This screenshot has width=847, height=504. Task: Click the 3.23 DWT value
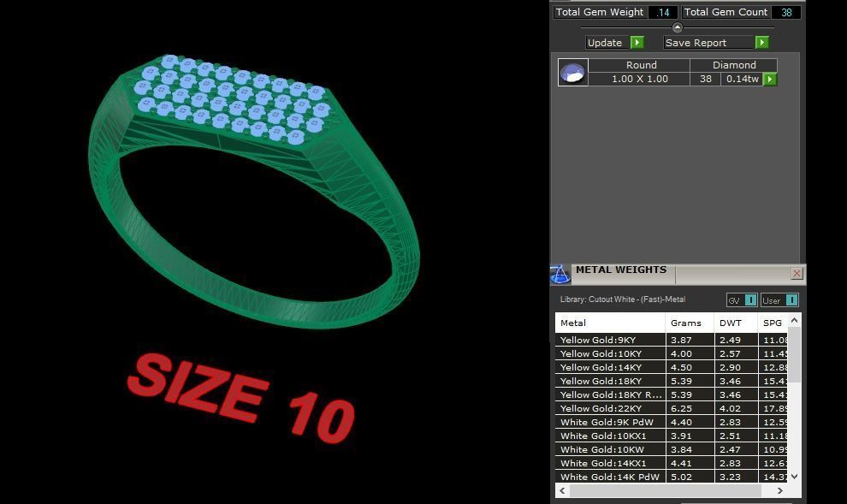pyautogui.click(x=730, y=477)
